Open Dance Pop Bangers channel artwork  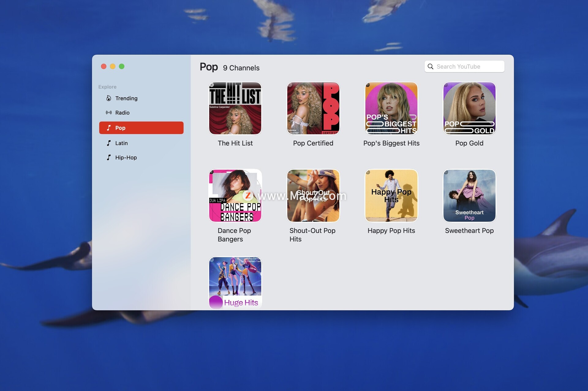coord(235,196)
